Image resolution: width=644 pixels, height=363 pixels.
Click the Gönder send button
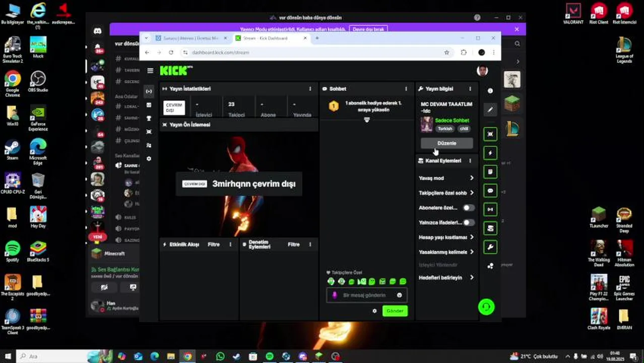(x=395, y=311)
